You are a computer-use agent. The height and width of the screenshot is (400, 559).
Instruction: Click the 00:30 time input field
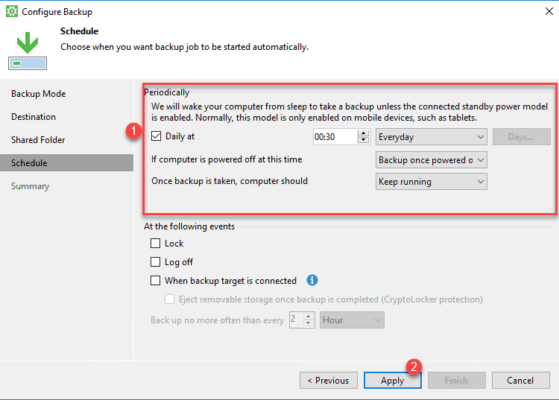click(335, 137)
